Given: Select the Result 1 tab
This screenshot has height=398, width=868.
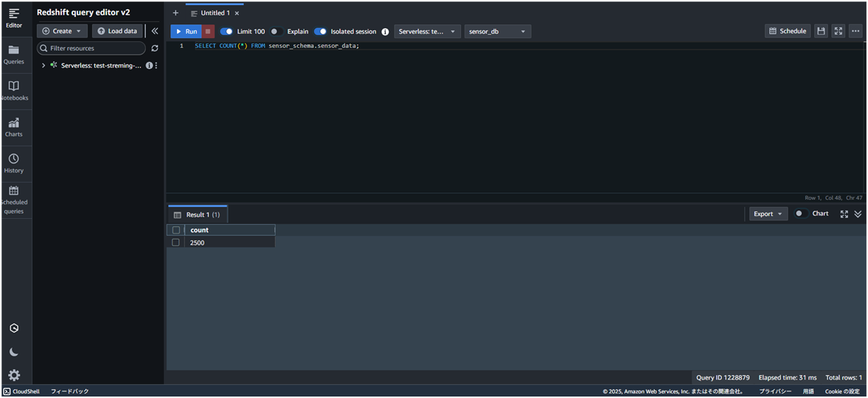Looking at the screenshot, I should pyautogui.click(x=197, y=214).
